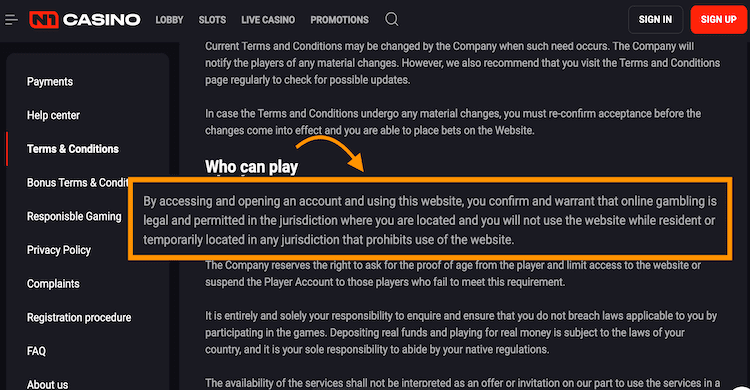Open About us in sidebar
750x390 pixels.
(47, 384)
